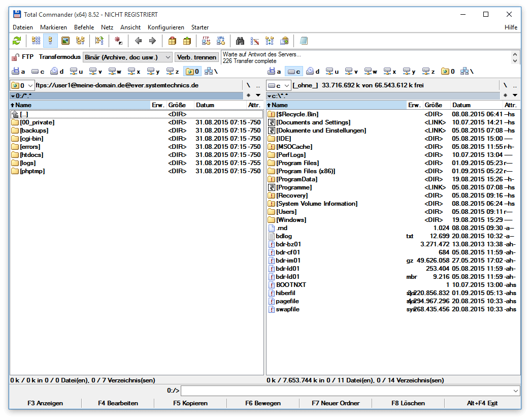Screen dimensions: 530x420
Task: Open the Befehle menu
Action: pos(84,27)
